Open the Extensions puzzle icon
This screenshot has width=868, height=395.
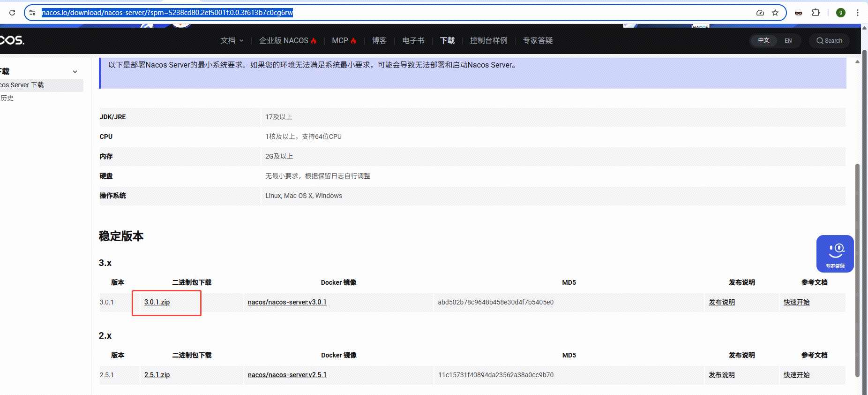(816, 13)
